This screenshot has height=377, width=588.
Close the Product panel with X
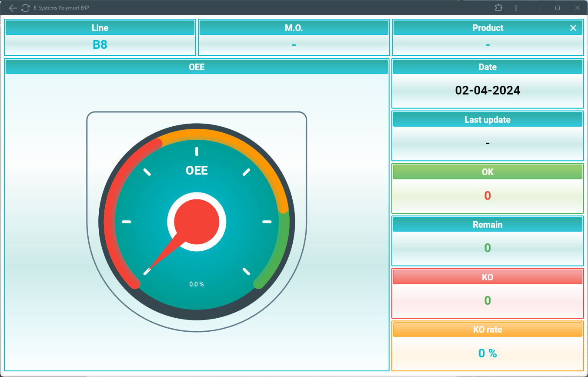(x=573, y=28)
